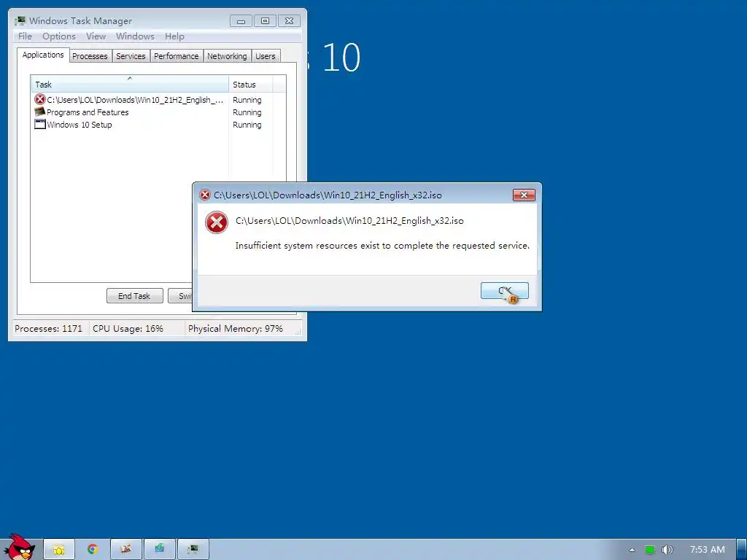Sort by the Status column header
Screen dimensions: 747x560
point(251,85)
